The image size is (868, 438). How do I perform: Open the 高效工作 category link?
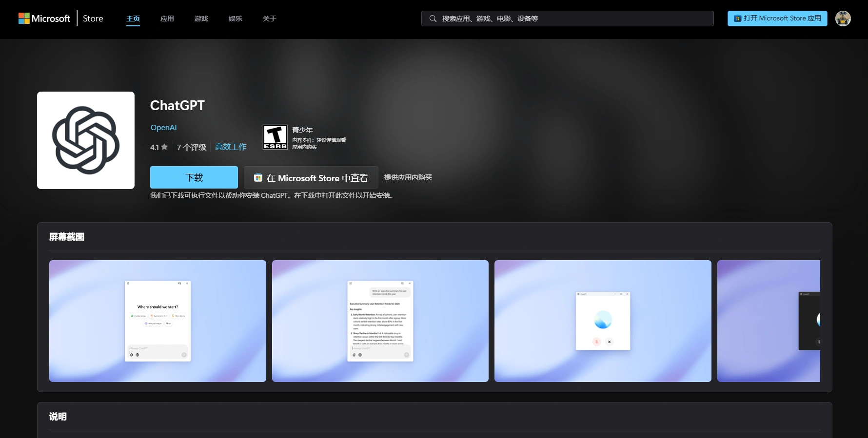(x=231, y=147)
